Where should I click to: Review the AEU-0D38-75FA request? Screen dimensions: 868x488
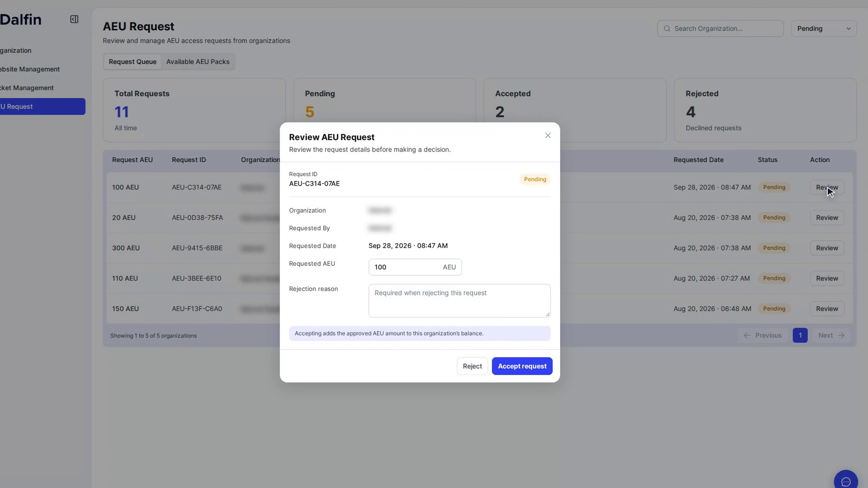[x=827, y=218]
